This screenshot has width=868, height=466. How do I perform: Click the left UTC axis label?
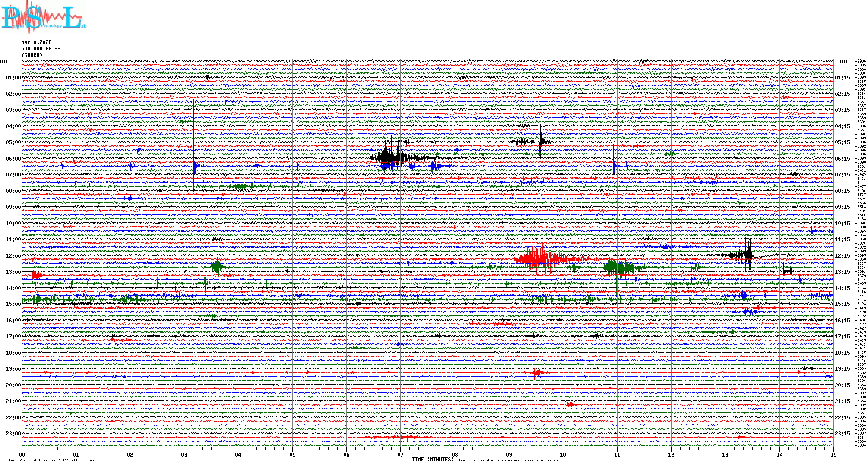coord(4,62)
